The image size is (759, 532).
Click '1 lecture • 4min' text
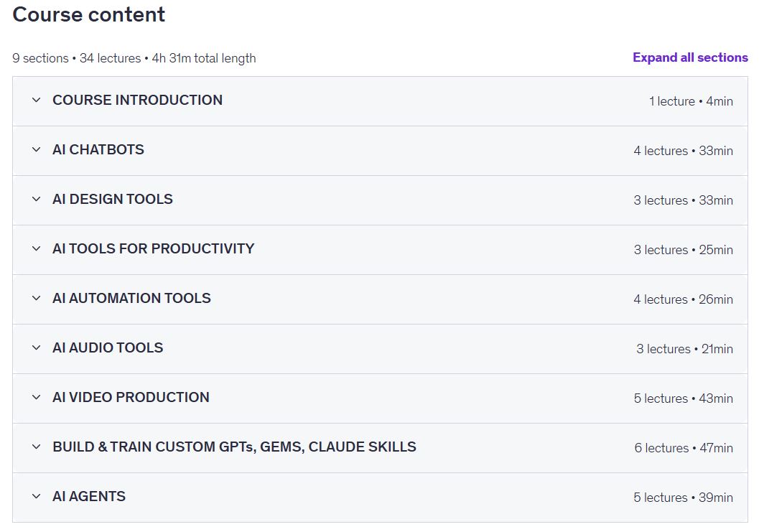691,101
